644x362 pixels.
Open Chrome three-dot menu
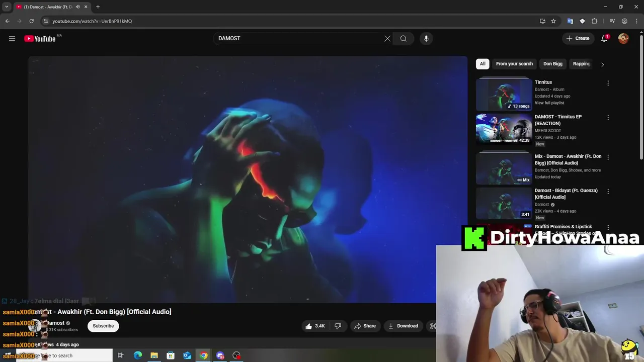point(636,21)
